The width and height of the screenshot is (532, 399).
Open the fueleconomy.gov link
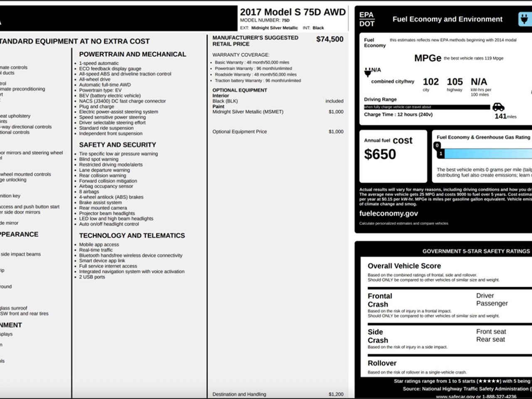click(x=389, y=213)
